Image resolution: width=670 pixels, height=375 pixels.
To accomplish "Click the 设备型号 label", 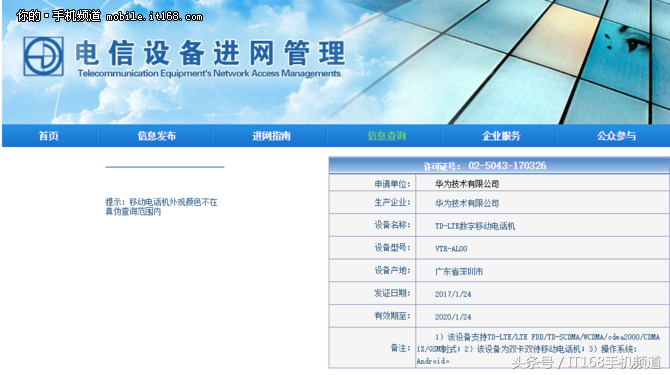I will coord(392,248).
